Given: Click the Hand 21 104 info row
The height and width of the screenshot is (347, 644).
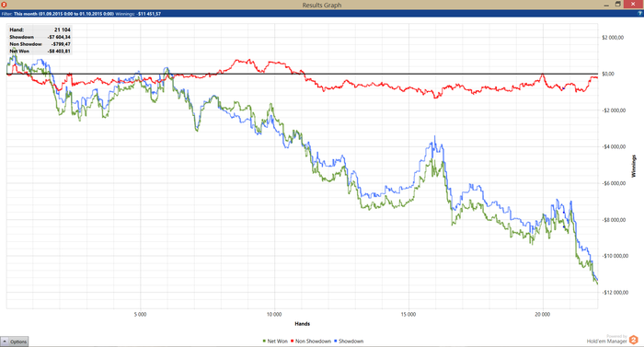Looking at the screenshot, I should coord(40,29).
